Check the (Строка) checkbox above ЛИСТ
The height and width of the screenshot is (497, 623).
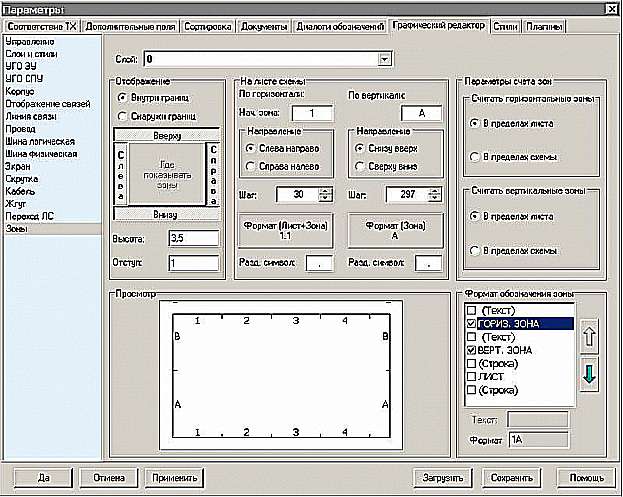click(471, 363)
